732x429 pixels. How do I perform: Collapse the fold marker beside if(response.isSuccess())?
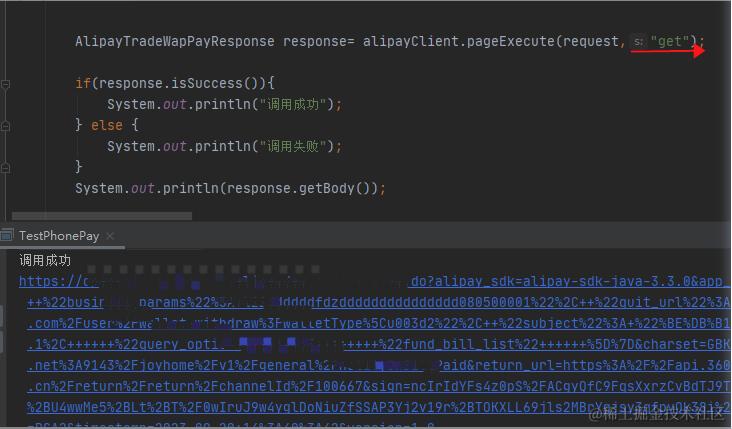(x=6, y=84)
